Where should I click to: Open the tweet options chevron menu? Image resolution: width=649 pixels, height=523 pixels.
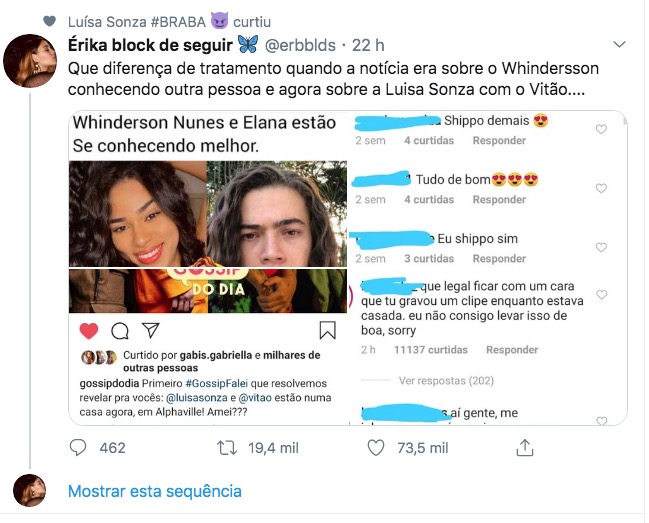(619, 44)
